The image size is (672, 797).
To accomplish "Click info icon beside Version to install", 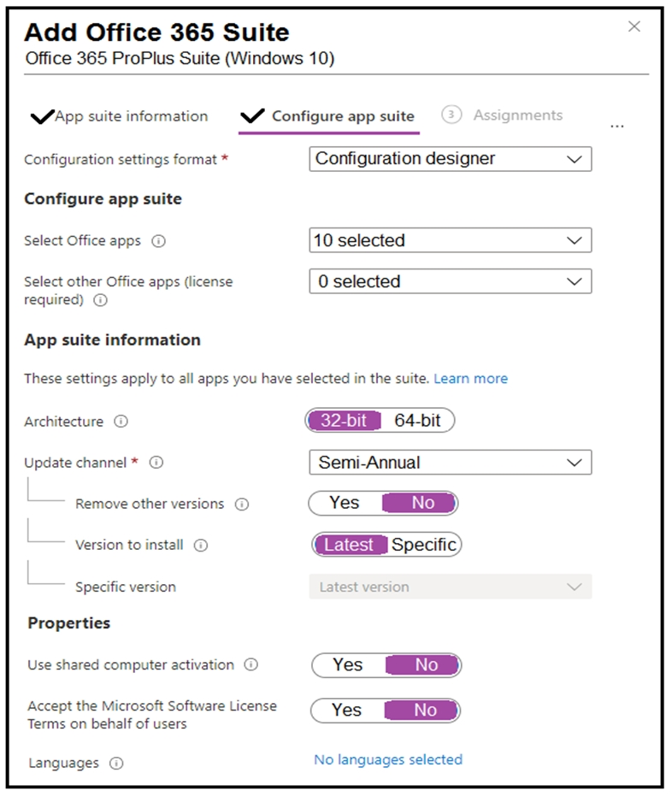I will (201, 546).
